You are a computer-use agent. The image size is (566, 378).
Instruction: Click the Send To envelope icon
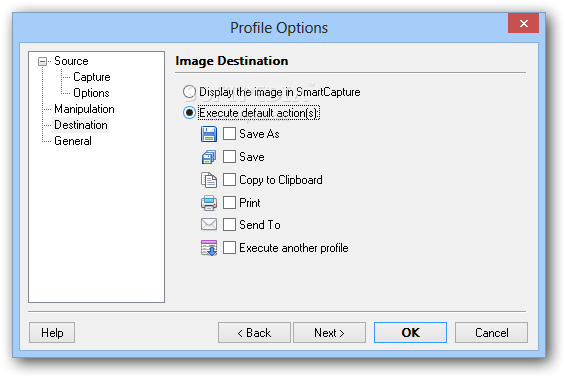(209, 225)
